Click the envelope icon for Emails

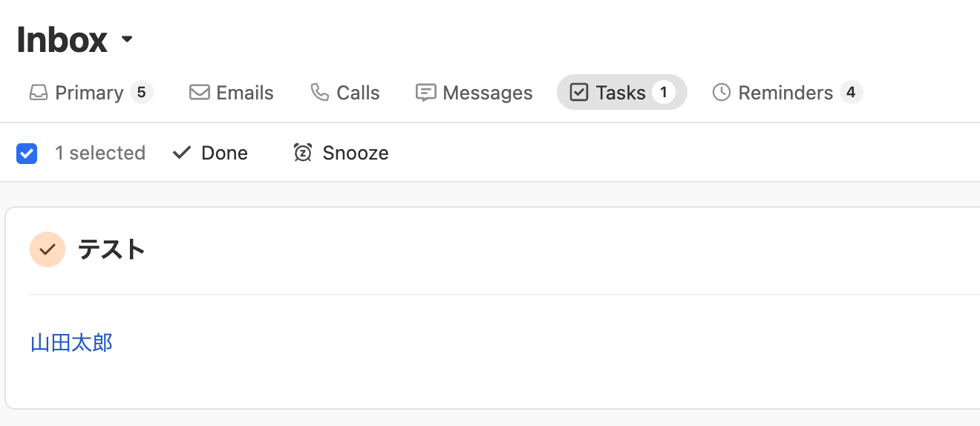[199, 93]
